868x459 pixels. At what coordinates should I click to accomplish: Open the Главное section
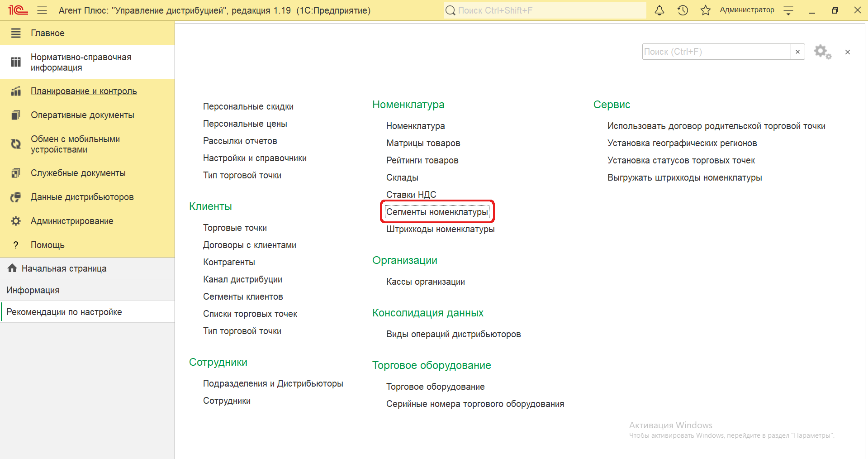pyautogui.click(x=87, y=33)
